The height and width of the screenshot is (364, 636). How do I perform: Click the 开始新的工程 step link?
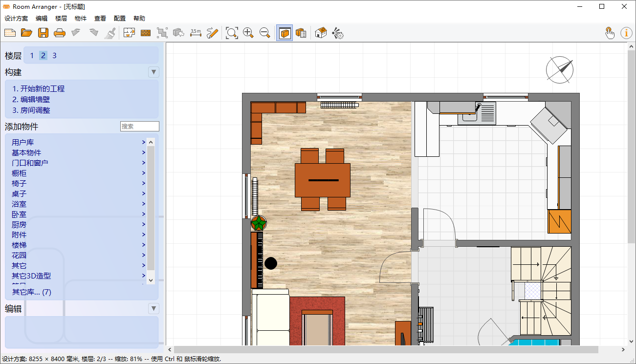coord(39,88)
